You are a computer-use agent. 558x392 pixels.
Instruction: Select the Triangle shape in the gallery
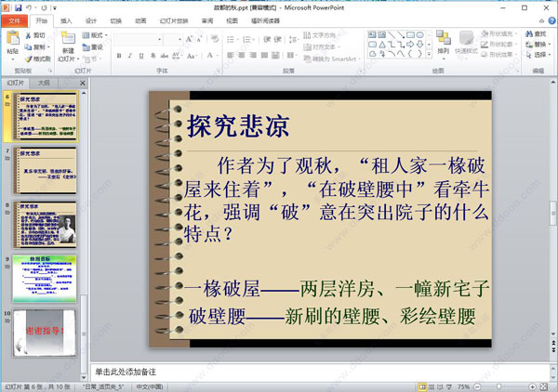[x=382, y=45]
